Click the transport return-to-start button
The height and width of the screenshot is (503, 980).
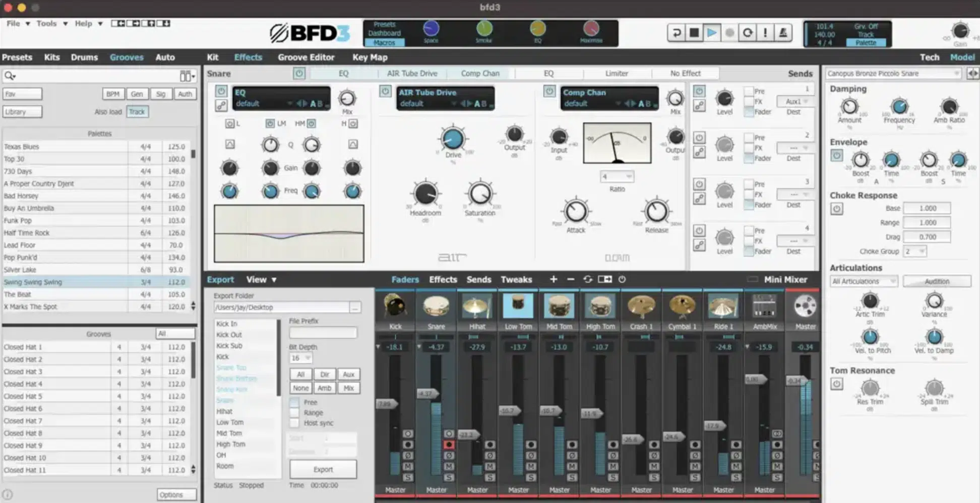677,33
